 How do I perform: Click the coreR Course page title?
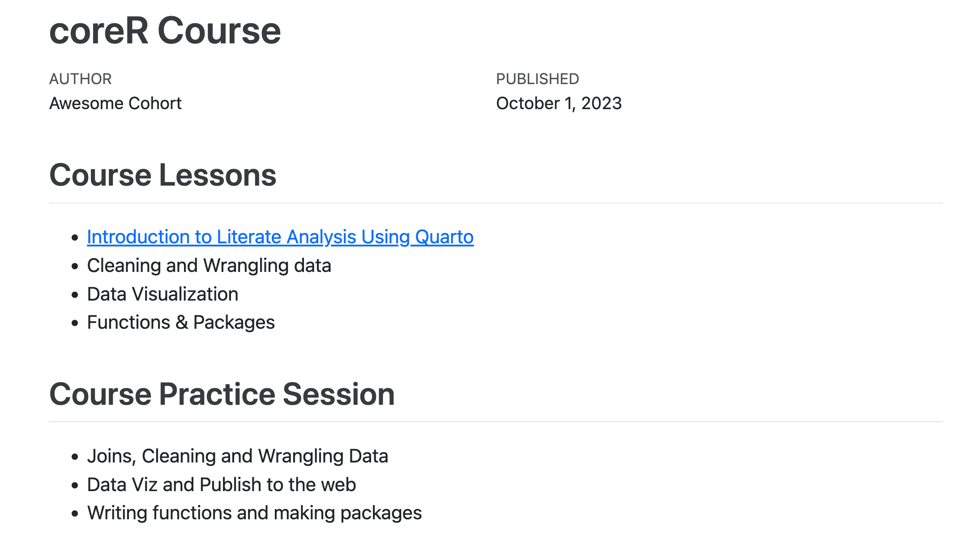click(165, 31)
